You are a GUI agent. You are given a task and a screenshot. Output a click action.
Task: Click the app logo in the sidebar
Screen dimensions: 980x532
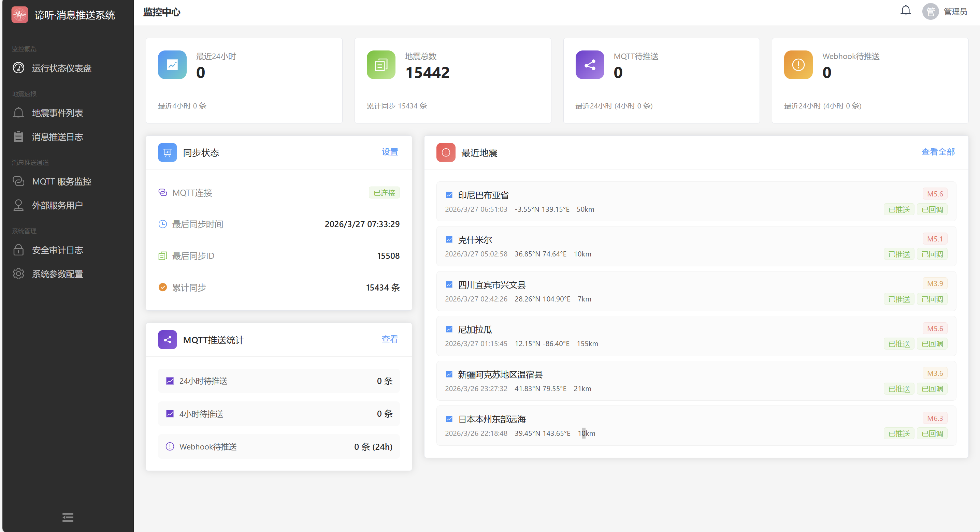[20, 15]
